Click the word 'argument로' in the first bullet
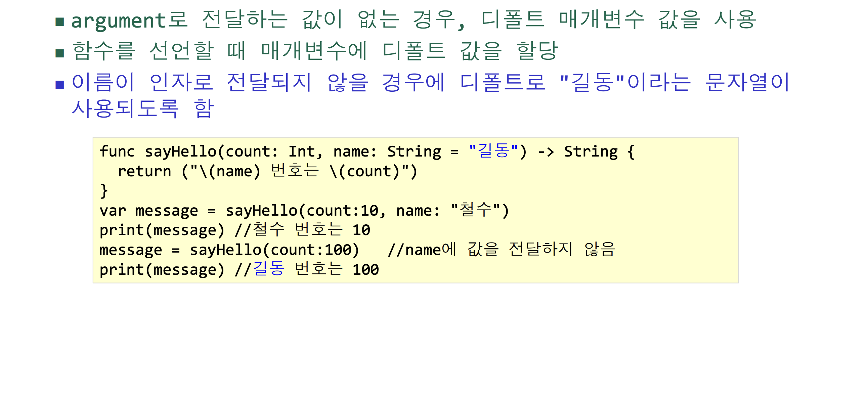Screen dimensions: 868x393 tap(129, 20)
